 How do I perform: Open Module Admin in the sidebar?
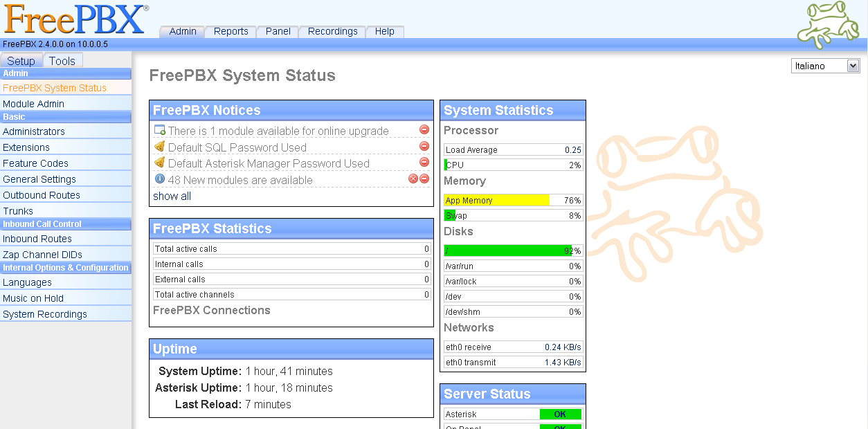point(66,104)
